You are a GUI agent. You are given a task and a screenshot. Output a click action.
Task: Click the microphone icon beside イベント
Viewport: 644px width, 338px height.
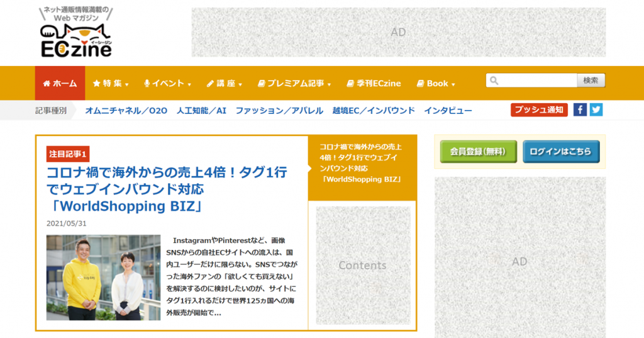(x=147, y=84)
